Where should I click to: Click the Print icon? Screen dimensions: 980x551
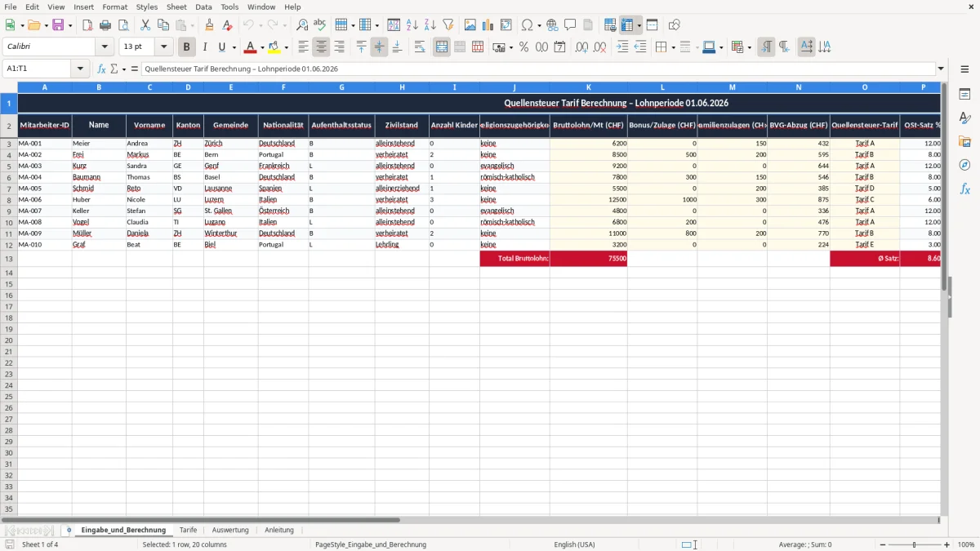(x=105, y=25)
